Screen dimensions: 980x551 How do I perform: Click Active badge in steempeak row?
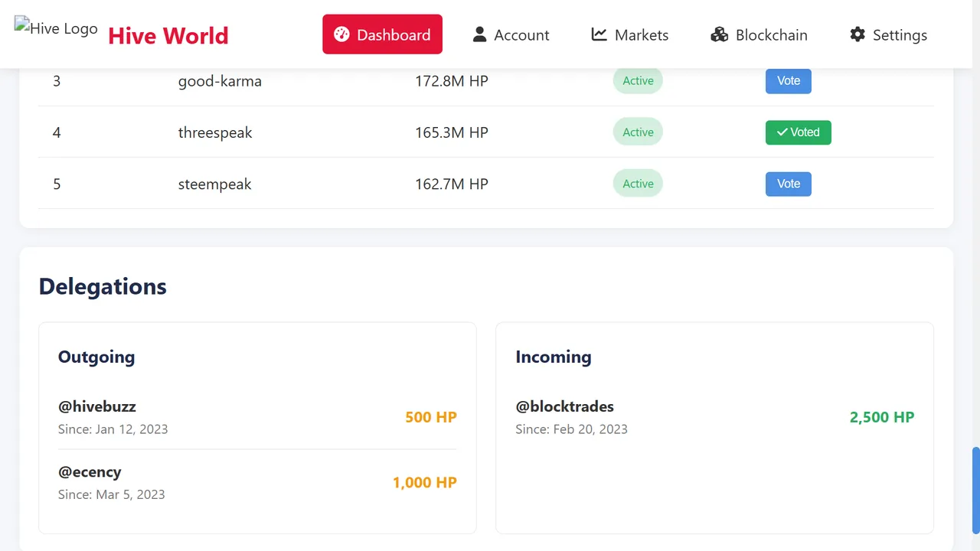[x=638, y=184]
